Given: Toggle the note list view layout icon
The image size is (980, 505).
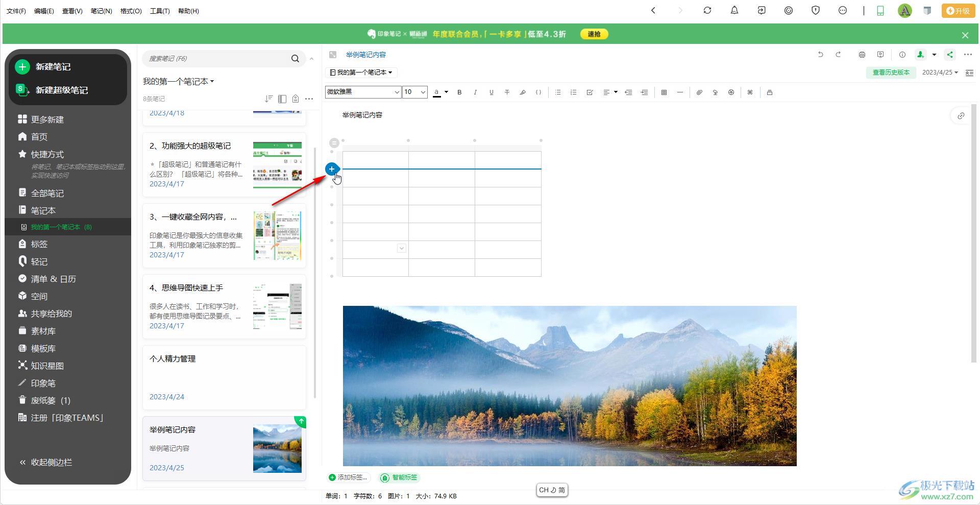Looking at the screenshot, I should click(x=282, y=99).
